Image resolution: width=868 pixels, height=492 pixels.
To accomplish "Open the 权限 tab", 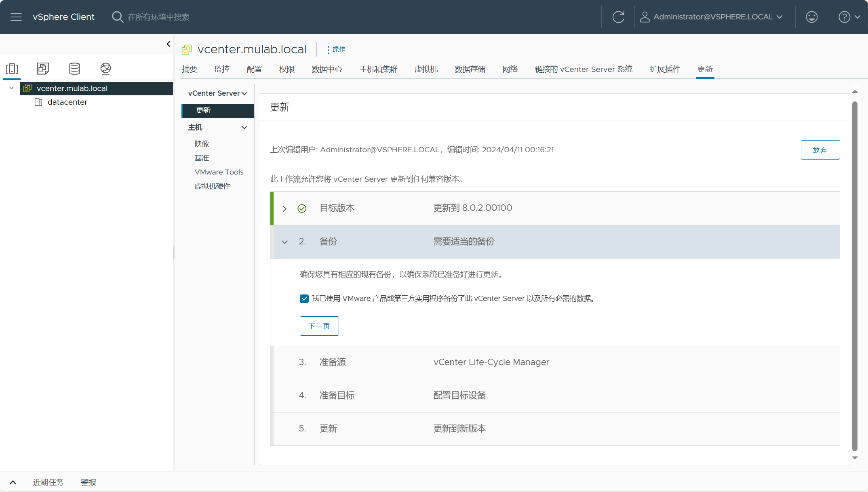I will [x=287, y=69].
